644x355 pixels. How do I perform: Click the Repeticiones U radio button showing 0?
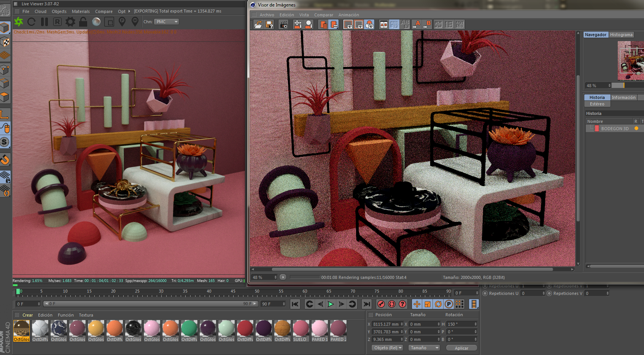[x=485, y=293]
